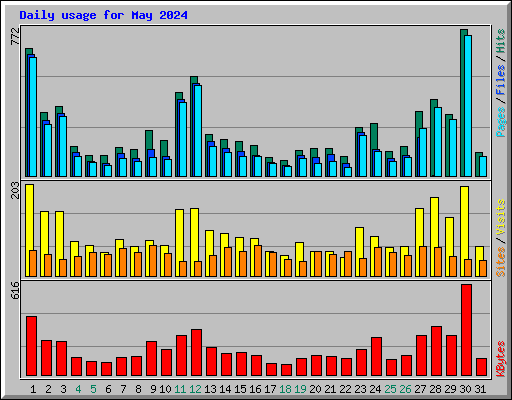Click the red KBytes bar for day 9

pos(151,359)
